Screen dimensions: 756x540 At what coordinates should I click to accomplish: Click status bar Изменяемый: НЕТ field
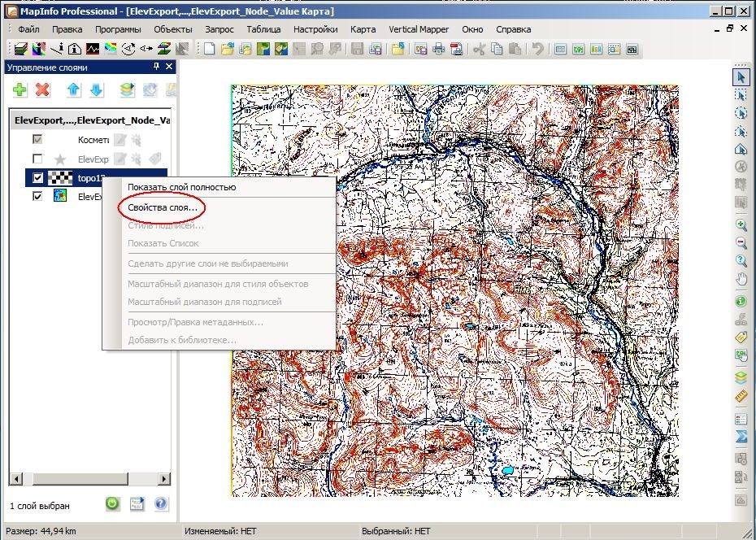220,531
